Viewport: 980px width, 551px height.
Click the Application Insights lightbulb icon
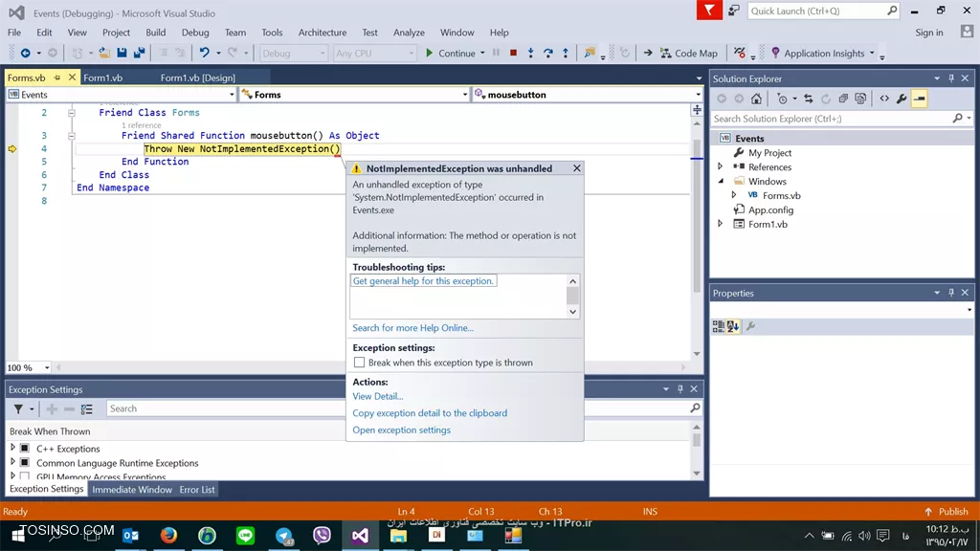[x=775, y=54]
